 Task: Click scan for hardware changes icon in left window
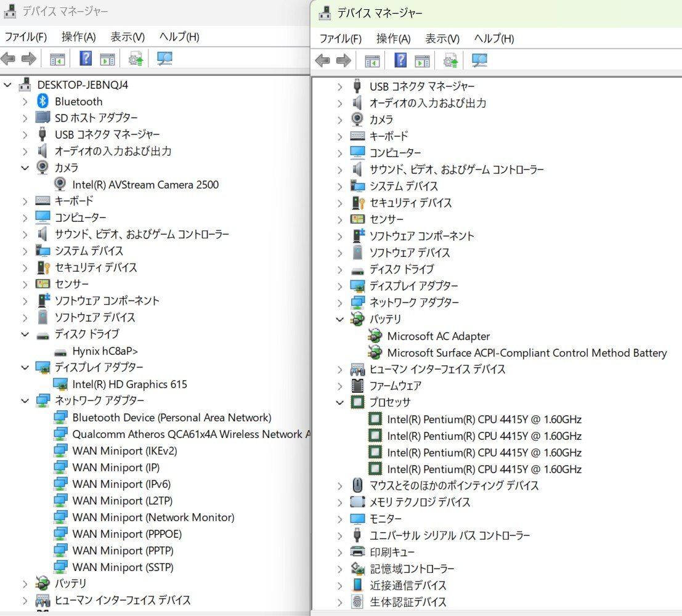pos(164,59)
